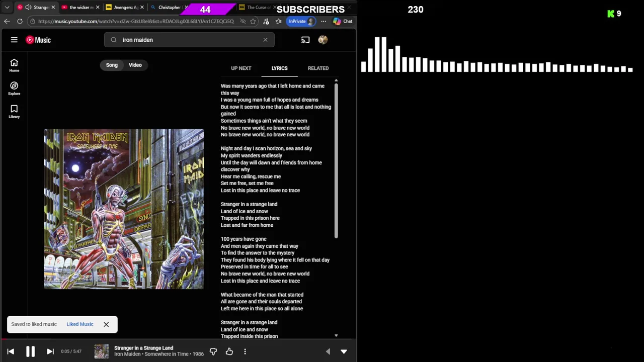The height and width of the screenshot is (362, 644).
Task: Click the 0:05 / 5:47 time display
Action: point(71,351)
